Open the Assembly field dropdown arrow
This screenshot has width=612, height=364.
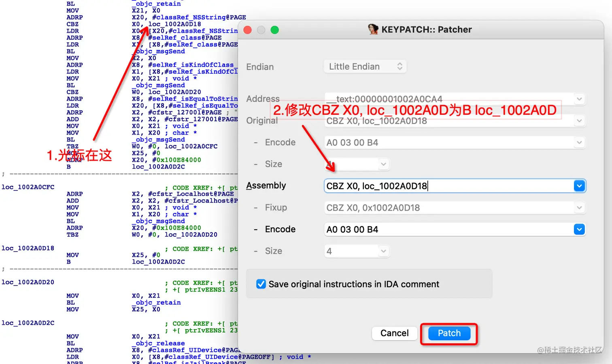(x=579, y=186)
